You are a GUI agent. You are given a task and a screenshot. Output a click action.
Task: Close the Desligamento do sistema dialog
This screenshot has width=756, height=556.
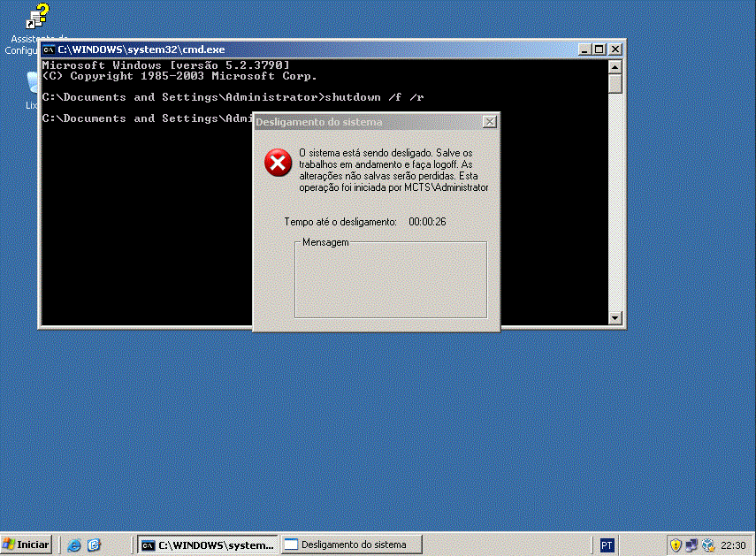pyautogui.click(x=489, y=122)
